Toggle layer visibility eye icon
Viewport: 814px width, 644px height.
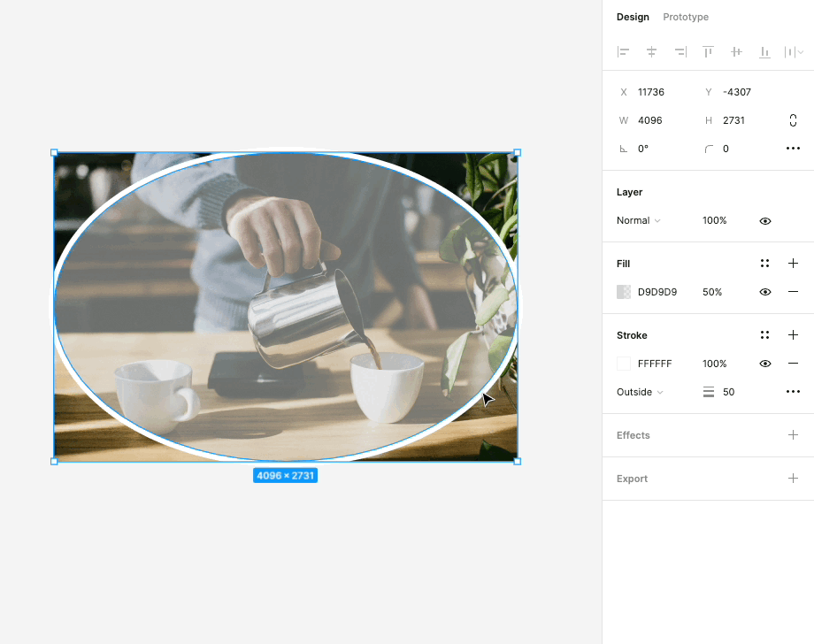[765, 221]
